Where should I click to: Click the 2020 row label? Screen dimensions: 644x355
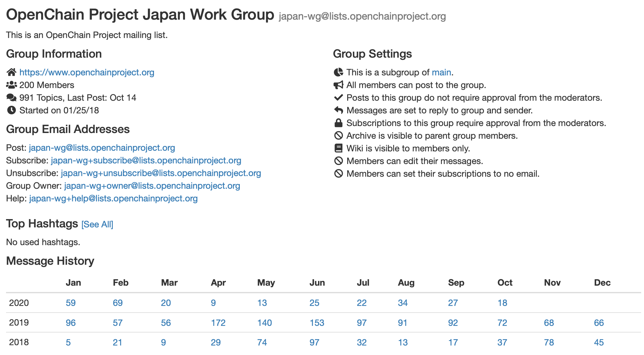19,303
